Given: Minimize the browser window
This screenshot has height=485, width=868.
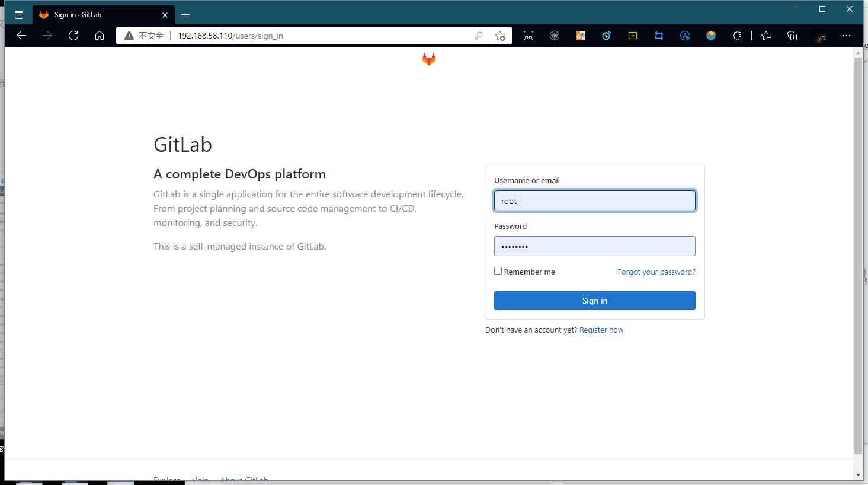Looking at the screenshot, I should coord(795,9).
